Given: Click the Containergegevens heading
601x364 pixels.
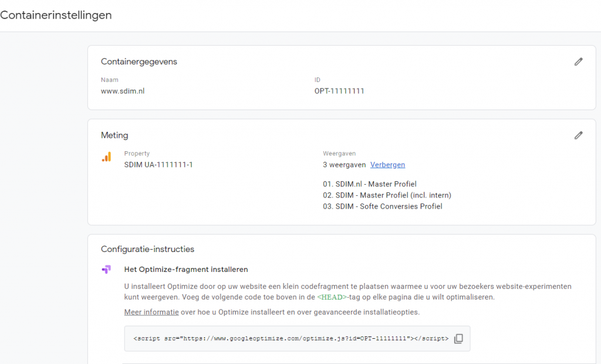Looking at the screenshot, I should click(x=139, y=62).
